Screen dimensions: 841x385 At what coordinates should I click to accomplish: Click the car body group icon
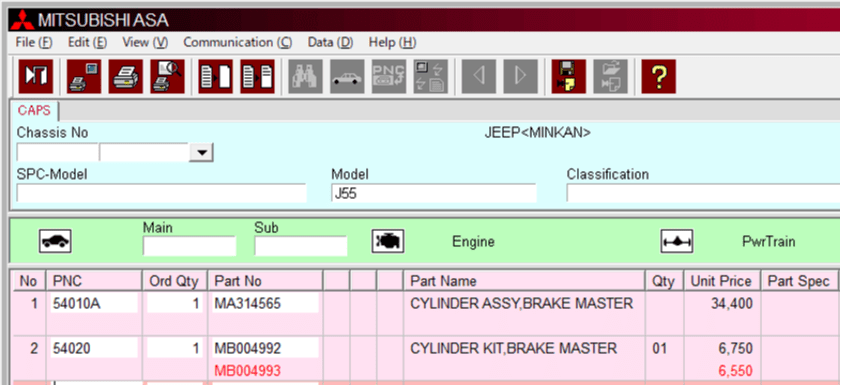[x=55, y=241]
